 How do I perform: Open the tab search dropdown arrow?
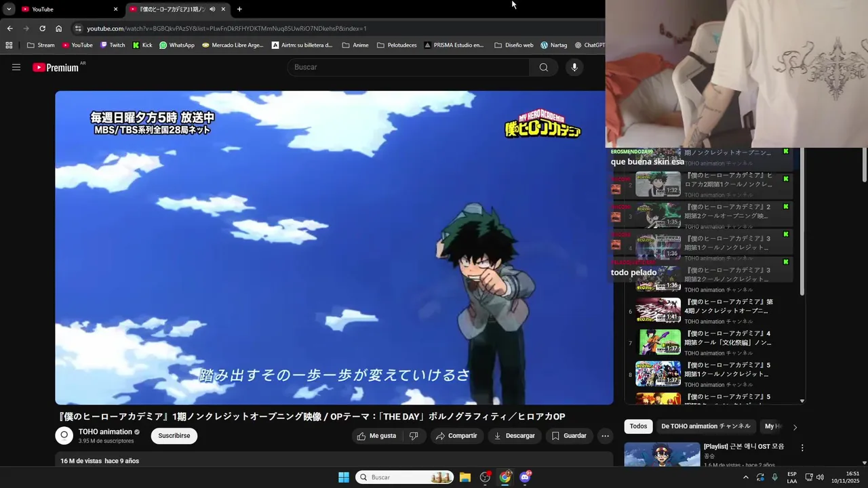point(9,9)
